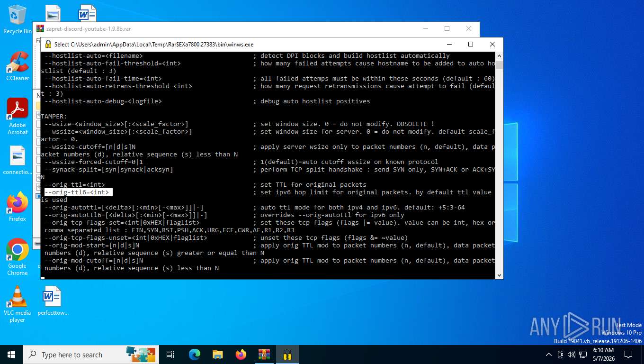Click the console title bar path text
The image size is (644, 364).
click(154, 44)
